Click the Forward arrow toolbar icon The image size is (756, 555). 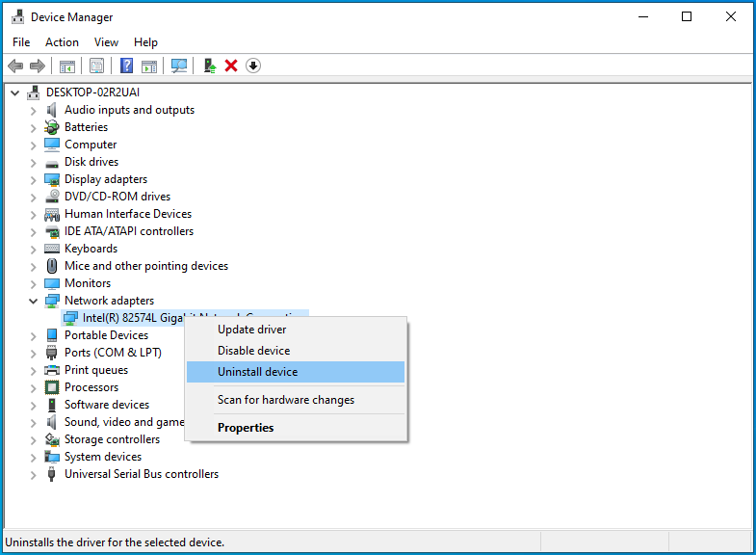tap(38, 66)
